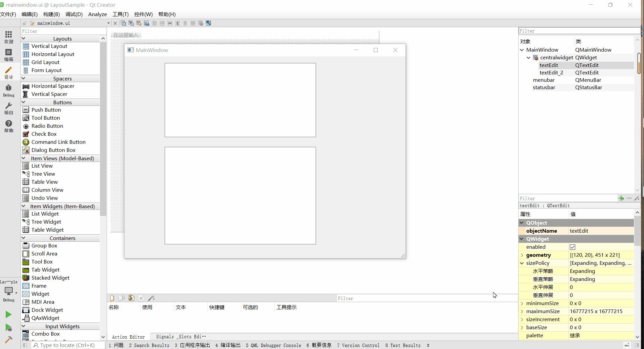The width and height of the screenshot is (644, 349).
Task: Open the Welcome (欢迎) mode
Action: point(9,37)
